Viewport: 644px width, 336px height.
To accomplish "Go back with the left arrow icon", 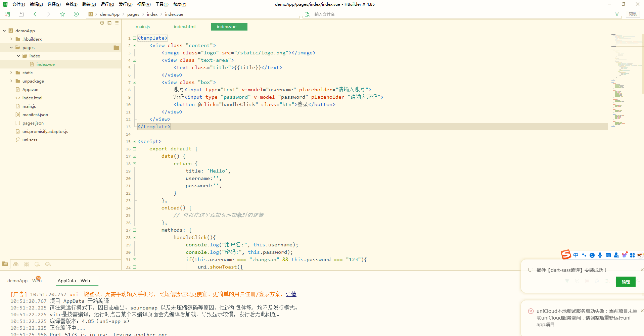I will (35, 14).
